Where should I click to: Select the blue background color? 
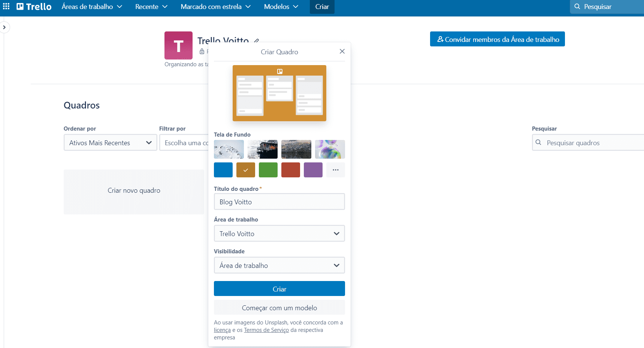pyautogui.click(x=223, y=170)
